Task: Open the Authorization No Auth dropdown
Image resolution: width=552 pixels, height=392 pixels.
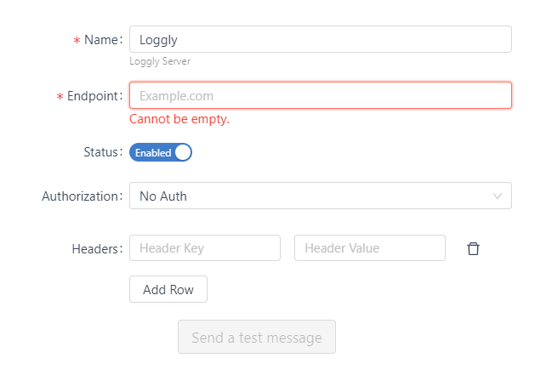Action: click(321, 196)
